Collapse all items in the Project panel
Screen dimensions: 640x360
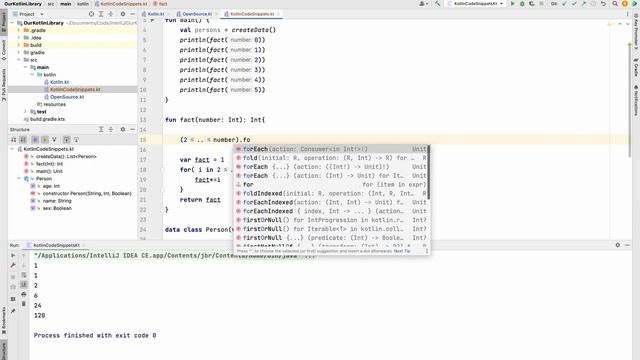(x=111, y=14)
